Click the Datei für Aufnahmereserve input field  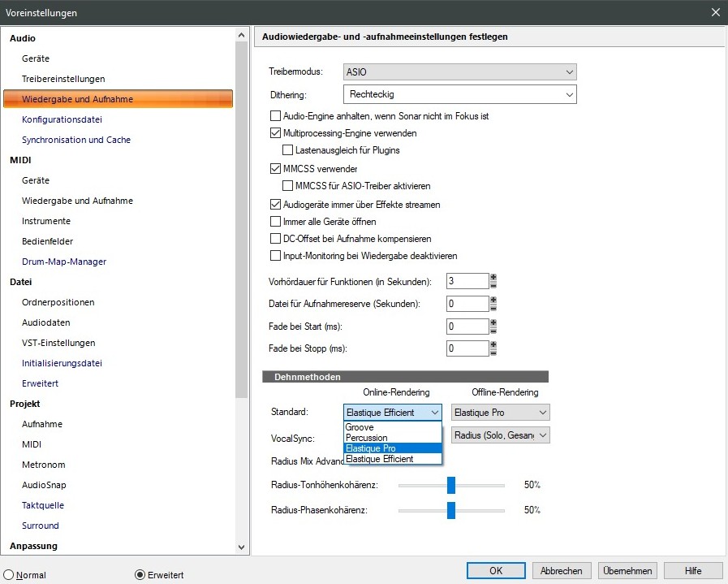467,304
